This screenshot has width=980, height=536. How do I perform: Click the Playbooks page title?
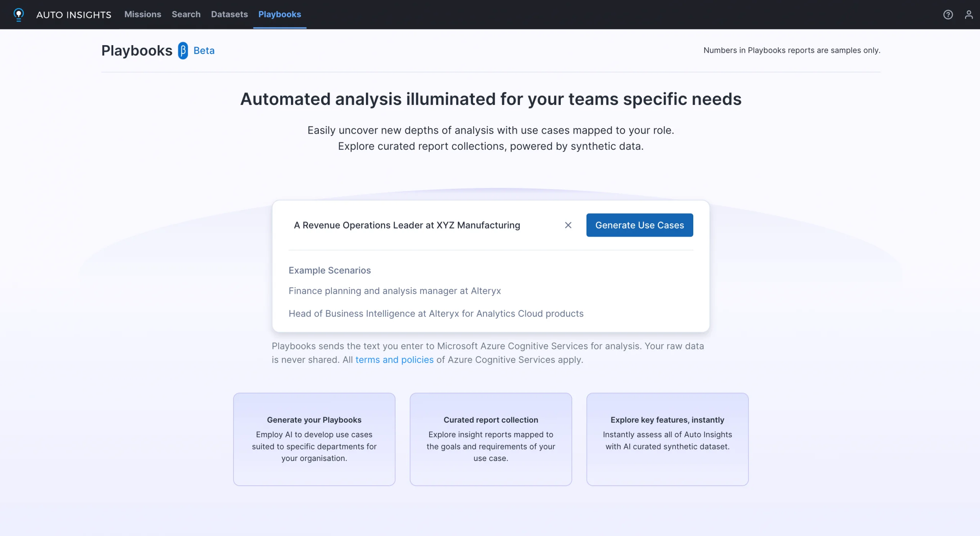click(137, 51)
